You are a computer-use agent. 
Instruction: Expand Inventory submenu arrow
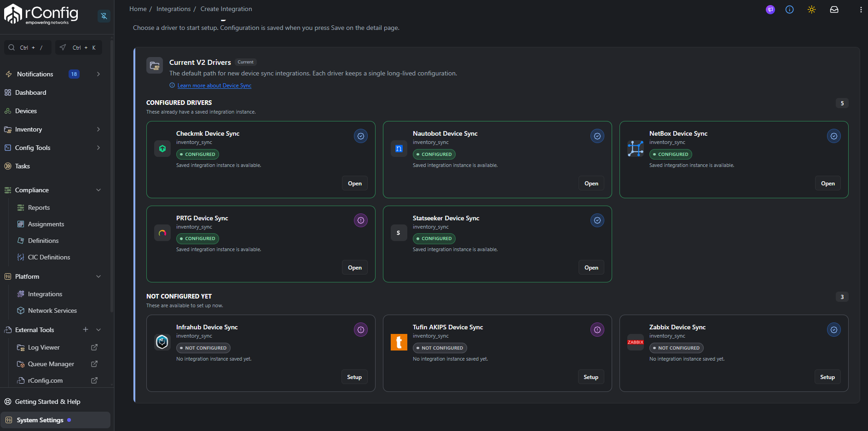(x=98, y=129)
